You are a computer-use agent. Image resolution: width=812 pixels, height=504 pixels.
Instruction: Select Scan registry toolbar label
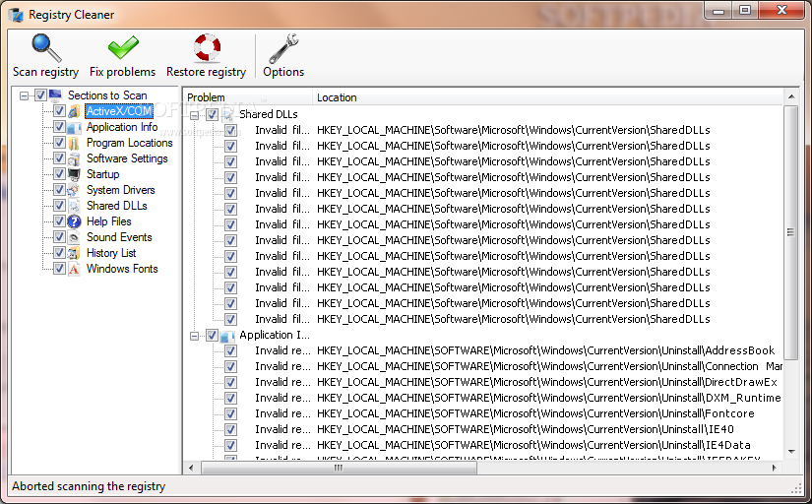pyautogui.click(x=45, y=72)
